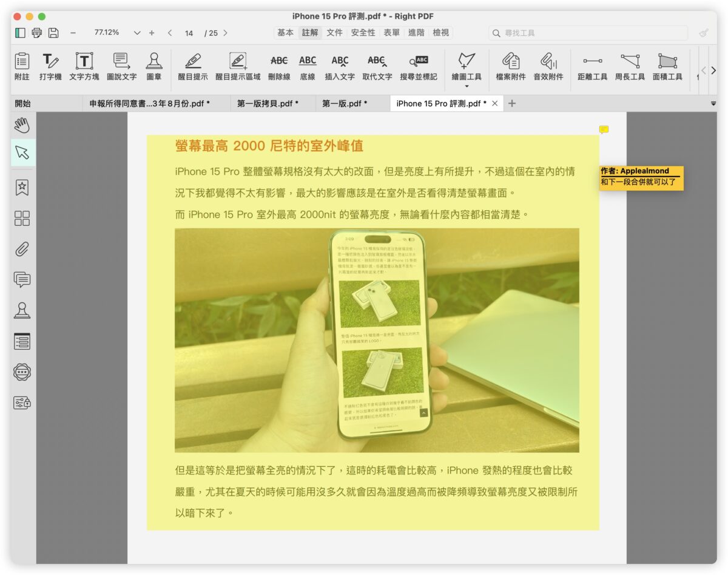Screen dimensions: 728x575
Task: Open the bookmarks side panel
Action: 22,188
